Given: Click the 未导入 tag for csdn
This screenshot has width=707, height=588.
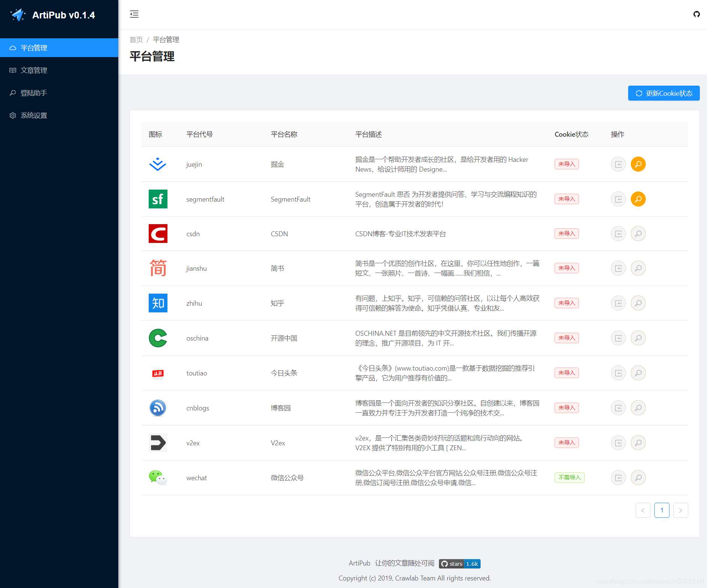Looking at the screenshot, I should pos(567,234).
